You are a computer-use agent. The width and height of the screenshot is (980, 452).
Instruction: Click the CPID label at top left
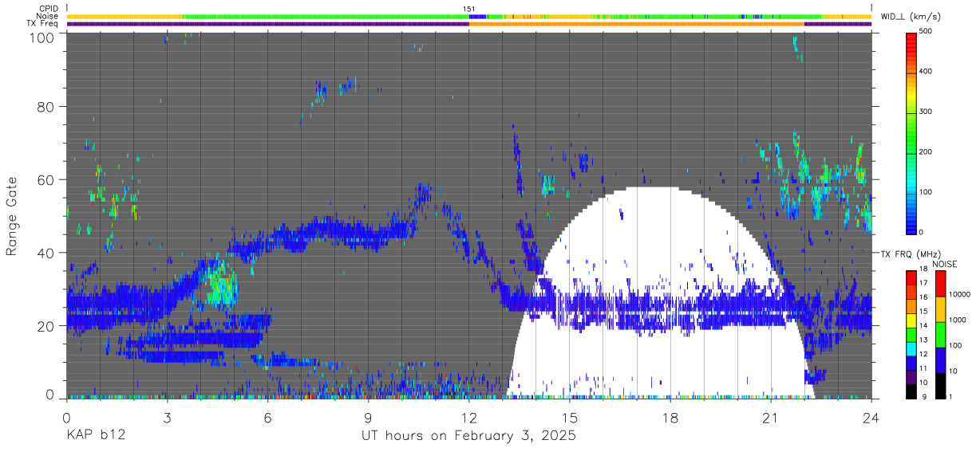point(49,9)
